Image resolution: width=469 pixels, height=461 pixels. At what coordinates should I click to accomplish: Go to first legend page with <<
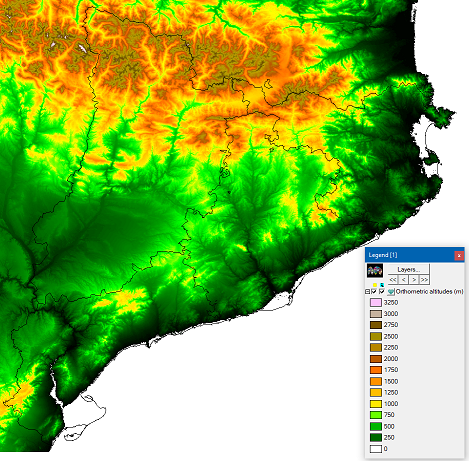[x=393, y=279]
